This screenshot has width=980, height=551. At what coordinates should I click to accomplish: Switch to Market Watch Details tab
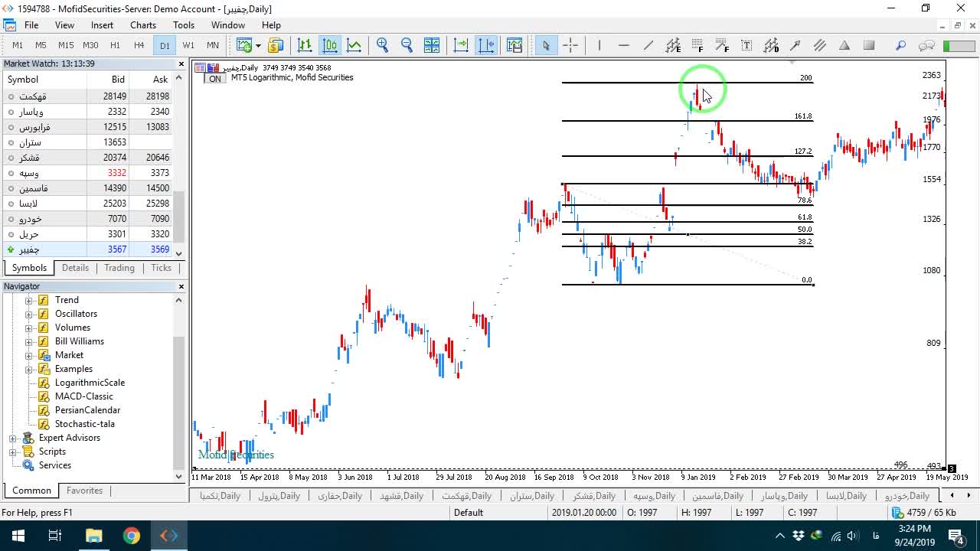coord(75,268)
